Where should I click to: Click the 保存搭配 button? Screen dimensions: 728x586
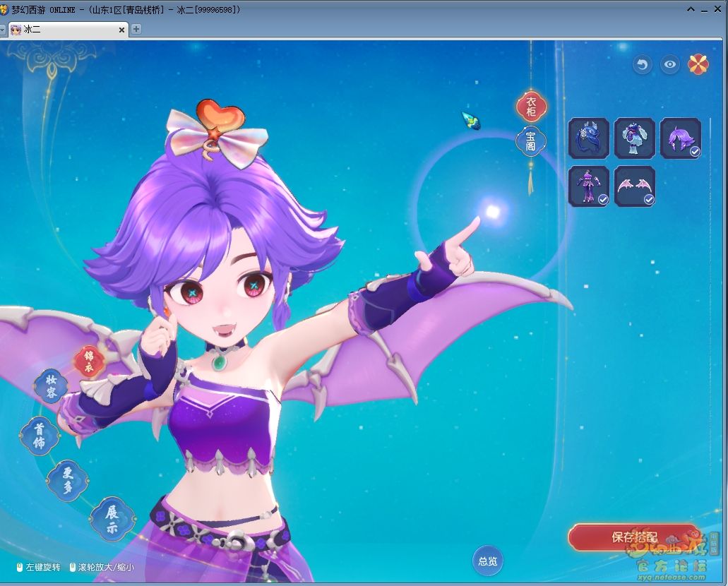[634, 537]
